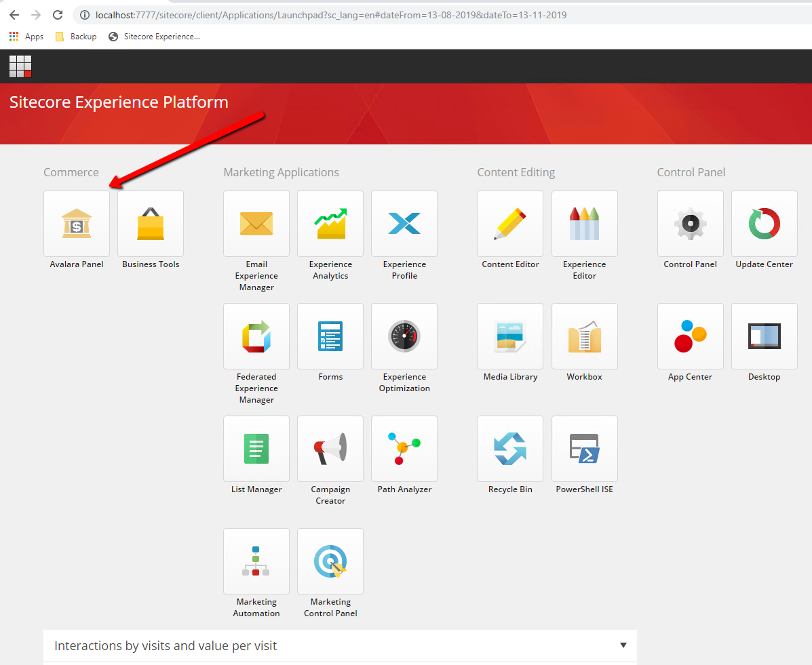Image resolution: width=812 pixels, height=665 pixels.
Task: Click 'Business Tools' label text
Action: tap(151, 264)
